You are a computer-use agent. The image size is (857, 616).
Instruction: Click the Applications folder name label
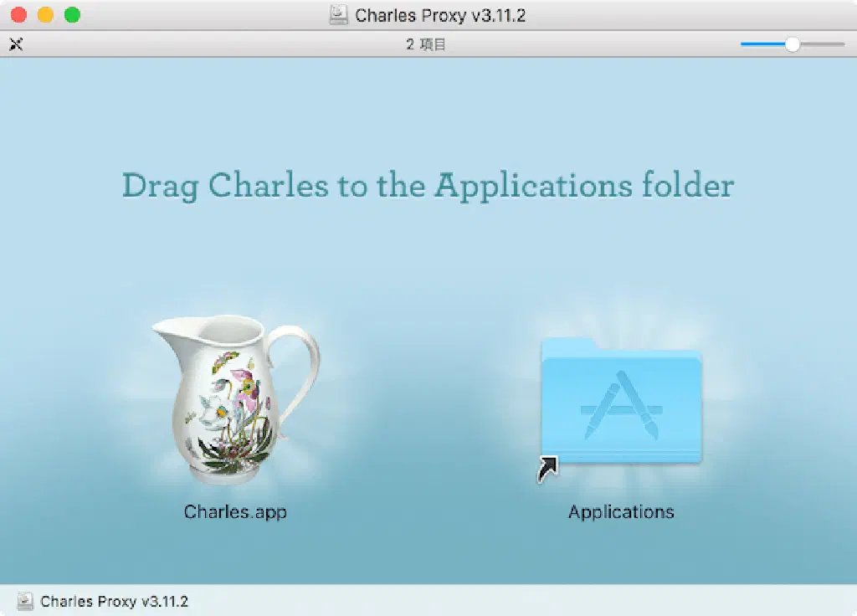[621, 512]
